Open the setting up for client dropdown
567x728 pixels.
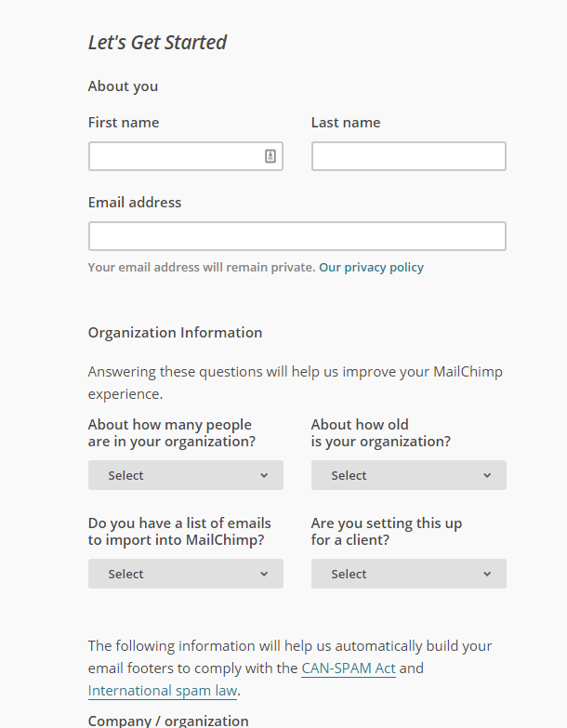409,574
